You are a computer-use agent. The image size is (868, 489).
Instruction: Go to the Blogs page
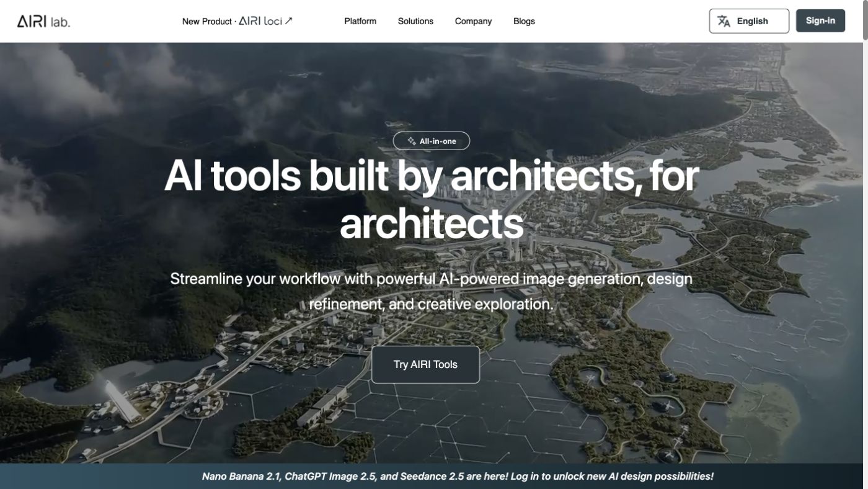[x=524, y=21]
